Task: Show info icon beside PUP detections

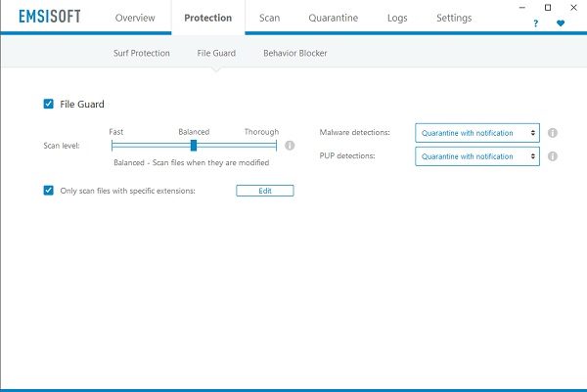Action: pos(553,156)
